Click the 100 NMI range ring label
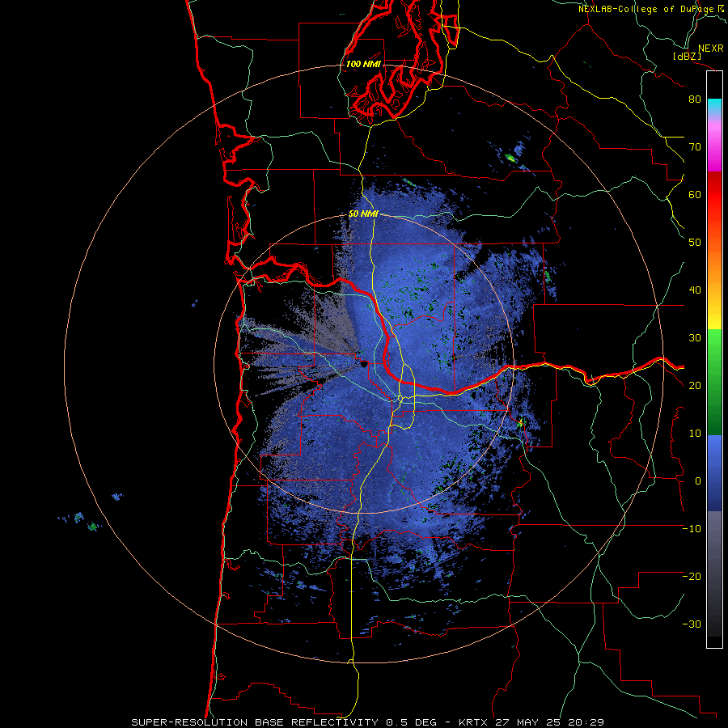728x728 pixels. [x=363, y=64]
